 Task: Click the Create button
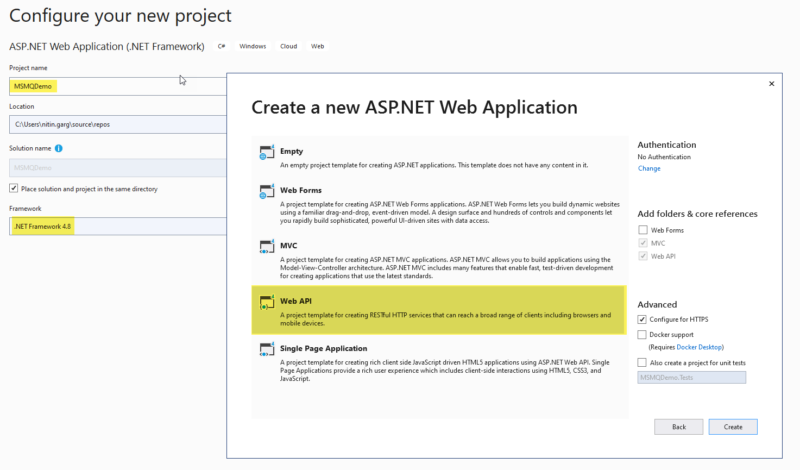click(x=732, y=426)
